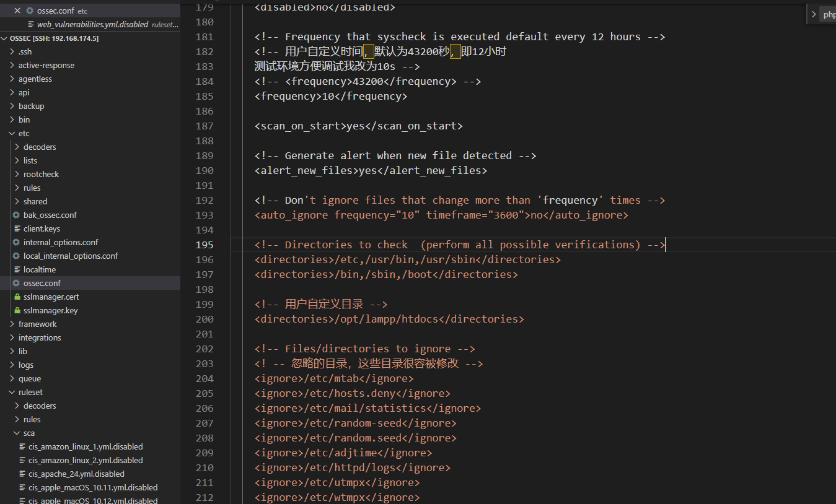The image size is (836, 504).
Task: Expand the queue folder
Action: (12, 378)
